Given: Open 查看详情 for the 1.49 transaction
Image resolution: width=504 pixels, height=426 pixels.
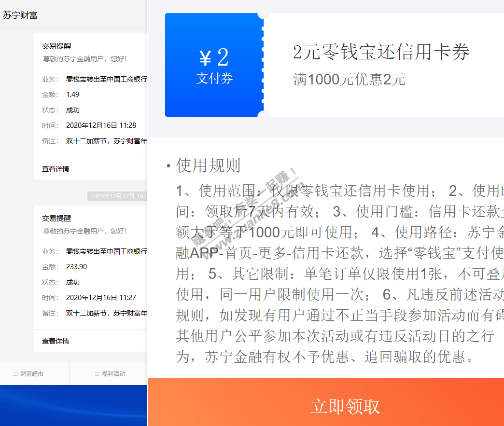Looking at the screenshot, I should (x=56, y=169).
